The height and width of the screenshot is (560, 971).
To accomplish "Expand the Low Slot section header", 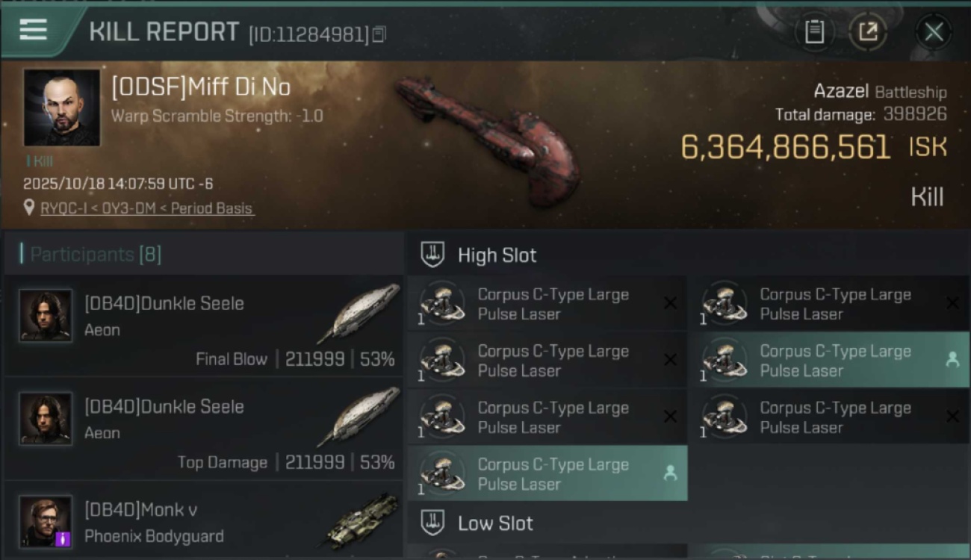I will tap(687, 523).
